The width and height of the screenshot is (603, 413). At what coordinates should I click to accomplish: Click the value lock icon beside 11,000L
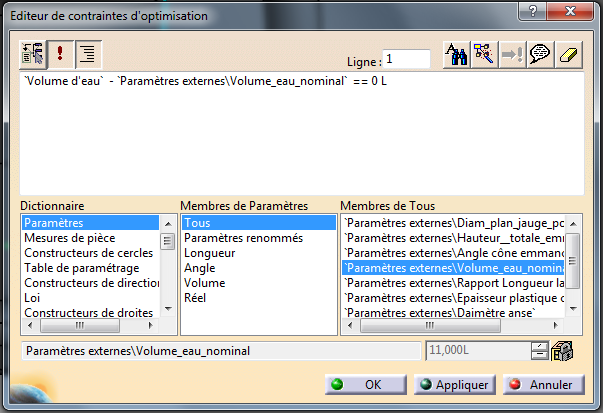(x=562, y=351)
